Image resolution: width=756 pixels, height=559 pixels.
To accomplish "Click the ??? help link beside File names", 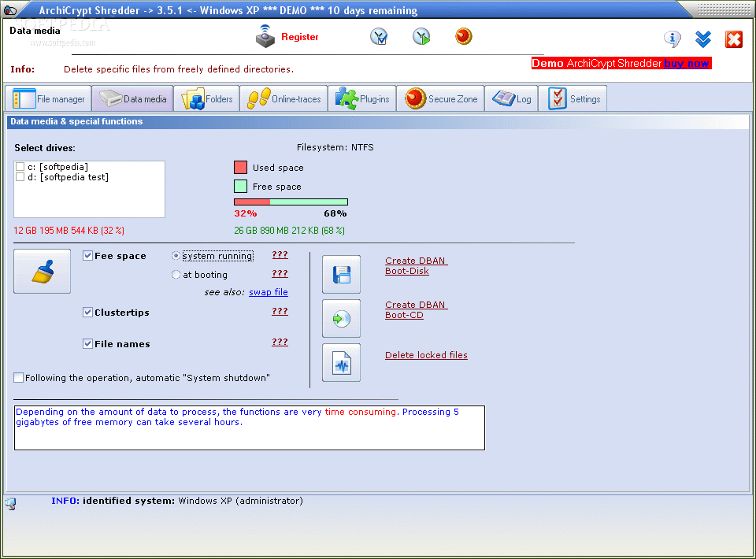I will [280, 342].
